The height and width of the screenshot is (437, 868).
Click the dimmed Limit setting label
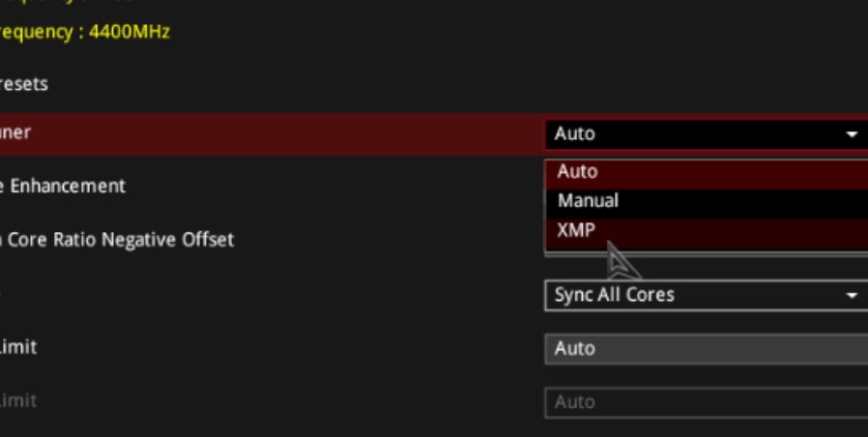[17, 399]
